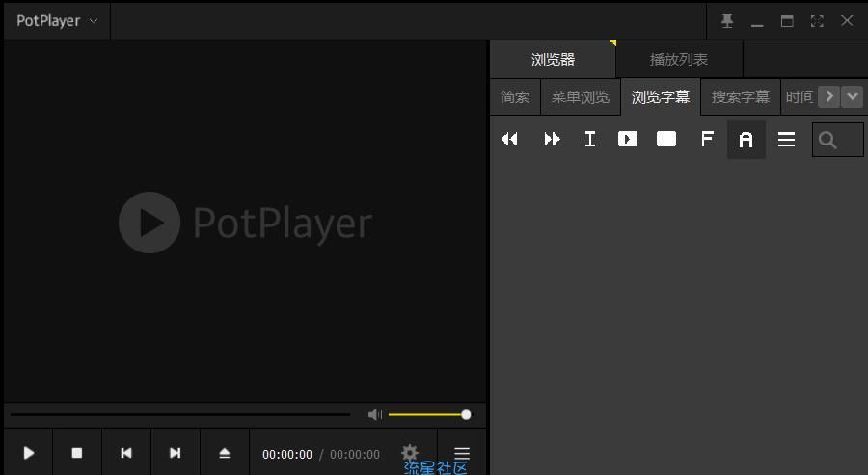868x475 pixels.
Task: Open a file with the eject button
Action: (224, 453)
